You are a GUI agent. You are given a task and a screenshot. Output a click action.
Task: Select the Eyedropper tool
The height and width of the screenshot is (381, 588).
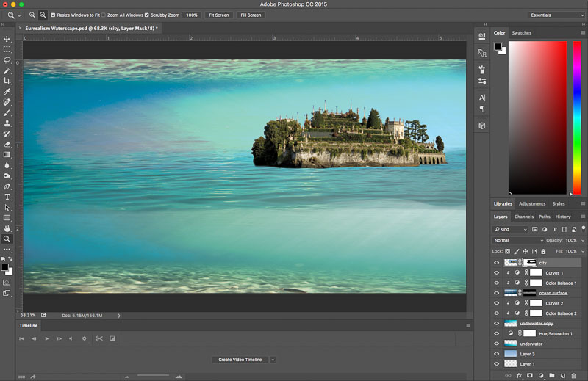[7, 92]
